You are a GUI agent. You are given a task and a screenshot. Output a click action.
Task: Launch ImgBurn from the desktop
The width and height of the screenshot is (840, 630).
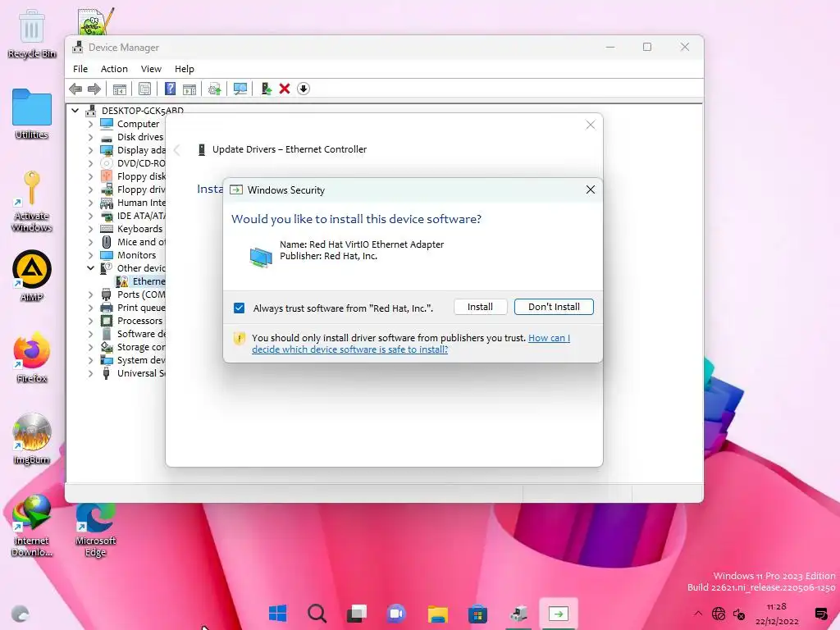pos(32,440)
